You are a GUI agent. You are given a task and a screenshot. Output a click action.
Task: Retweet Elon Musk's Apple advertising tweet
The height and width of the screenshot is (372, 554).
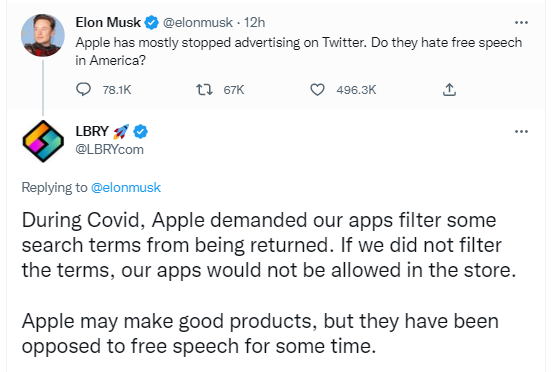coord(204,90)
